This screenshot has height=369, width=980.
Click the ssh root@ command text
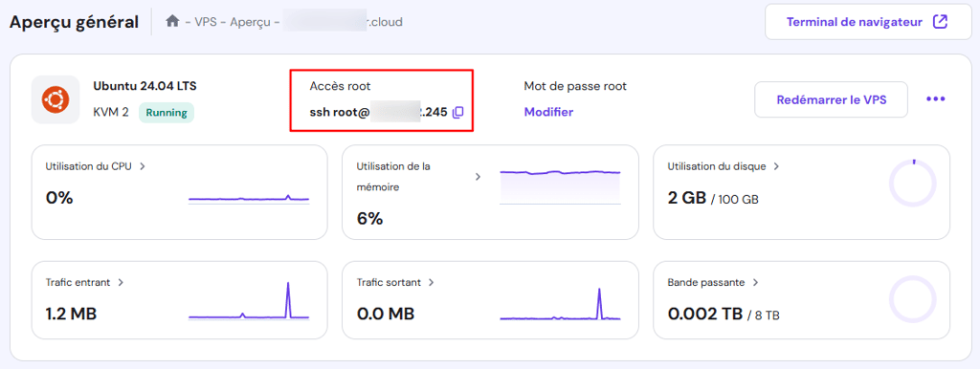coord(379,113)
